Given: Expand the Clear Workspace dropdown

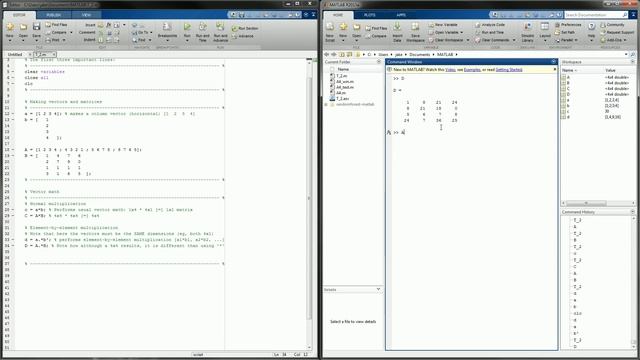Looking at the screenshot, I should [x=468, y=40].
